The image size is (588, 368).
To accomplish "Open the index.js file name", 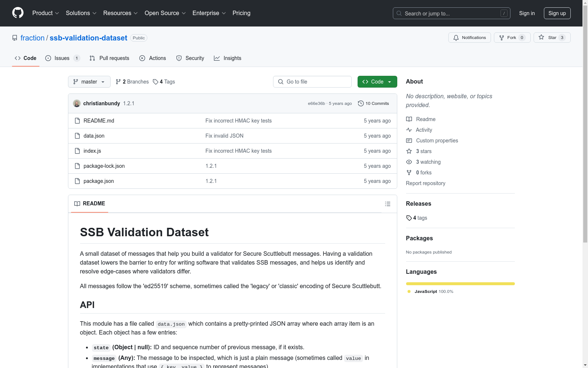I will tap(92, 151).
